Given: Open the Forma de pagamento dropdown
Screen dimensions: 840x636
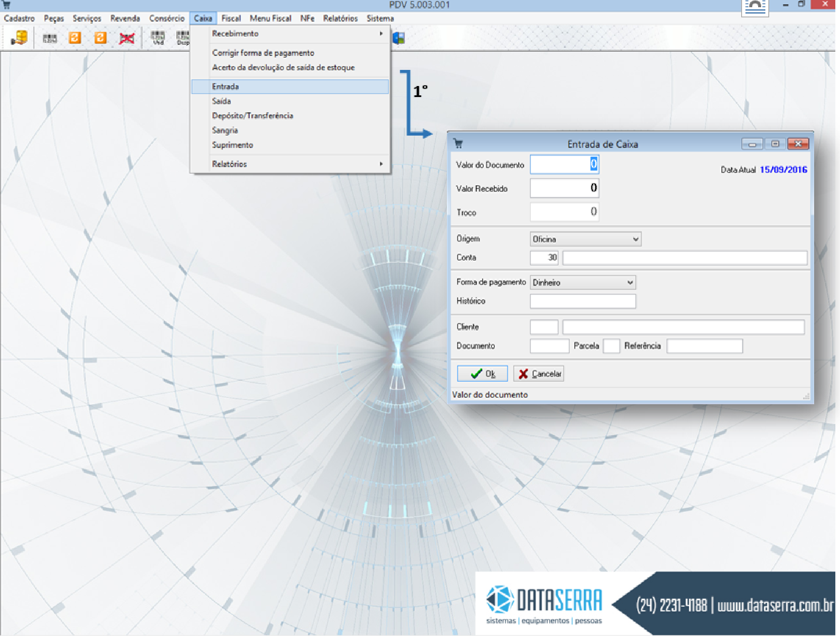Looking at the screenshot, I should (583, 282).
